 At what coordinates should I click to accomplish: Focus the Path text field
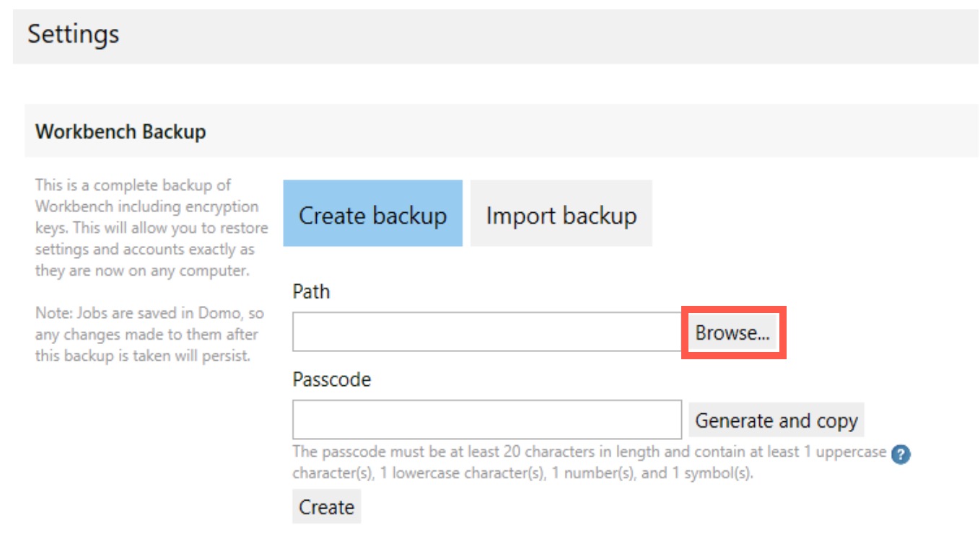point(487,332)
